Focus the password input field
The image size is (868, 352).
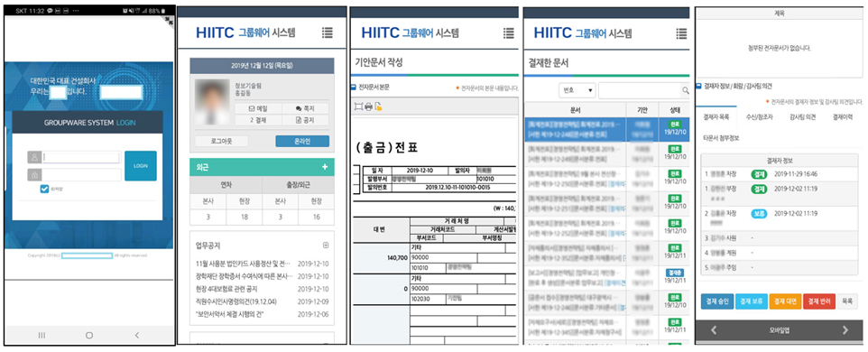(81, 175)
